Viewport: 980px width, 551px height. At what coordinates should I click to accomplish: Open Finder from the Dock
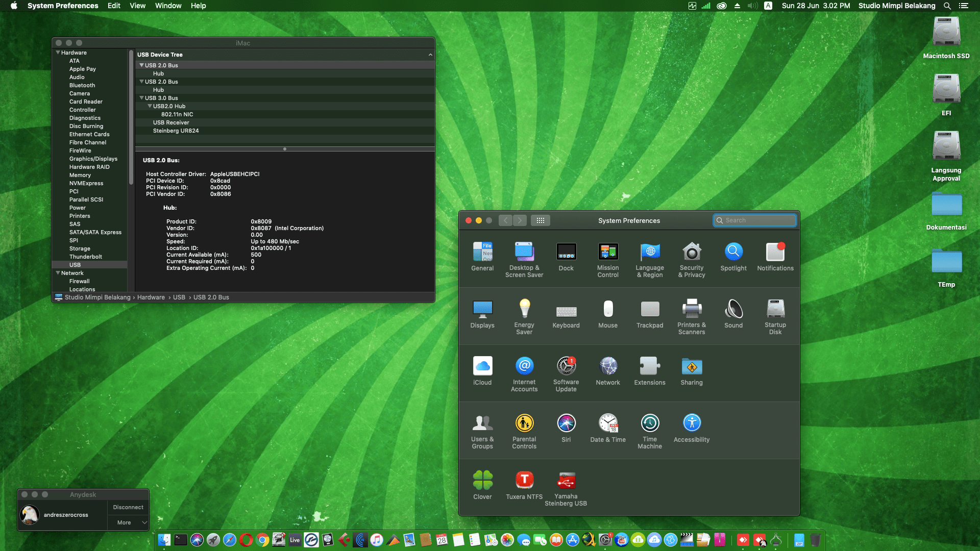[x=164, y=540]
